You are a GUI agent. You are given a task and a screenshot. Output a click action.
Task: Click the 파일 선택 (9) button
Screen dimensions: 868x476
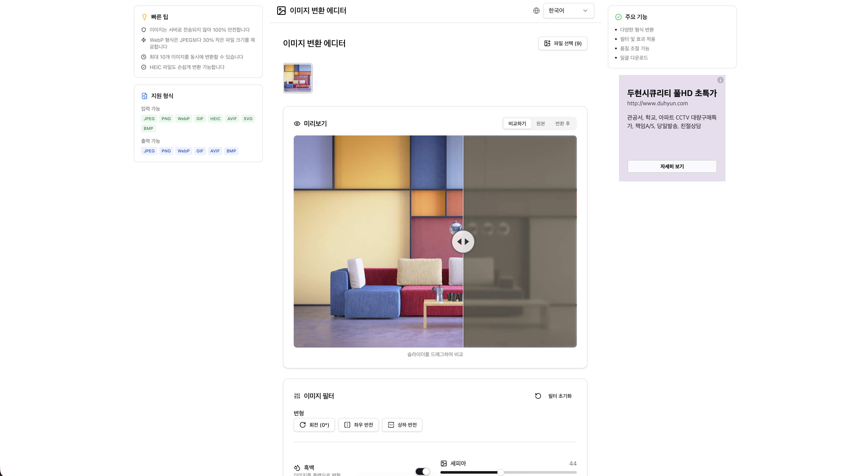coord(562,44)
